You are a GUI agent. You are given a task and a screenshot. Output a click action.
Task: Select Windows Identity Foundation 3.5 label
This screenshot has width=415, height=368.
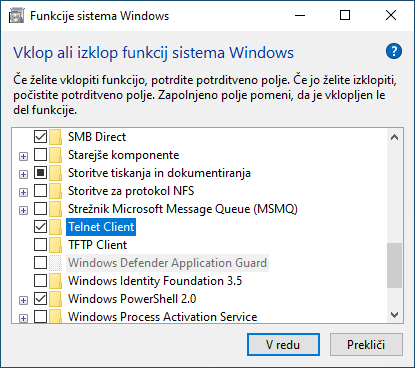pyautogui.click(x=155, y=281)
